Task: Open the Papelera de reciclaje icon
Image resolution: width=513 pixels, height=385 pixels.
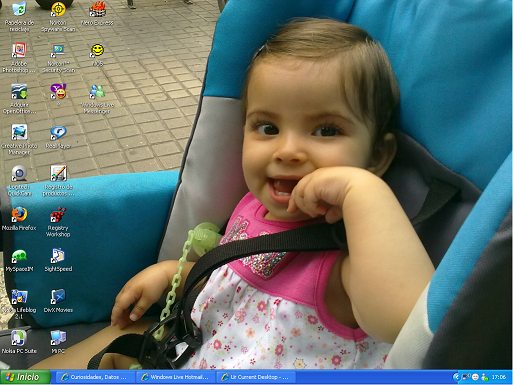Action: [x=19, y=16]
